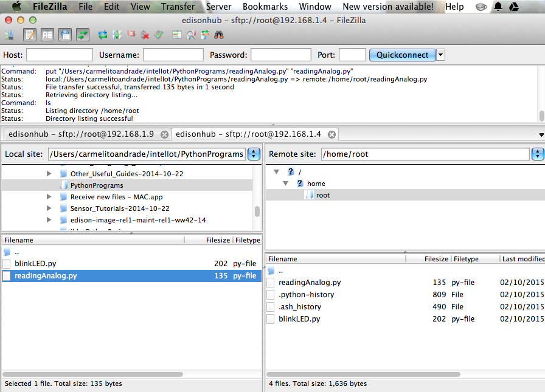Expand Other_Useful_Guides-2014-10-22 folder
The height and width of the screenshot is (392, 545).
(x=49, y=173)
